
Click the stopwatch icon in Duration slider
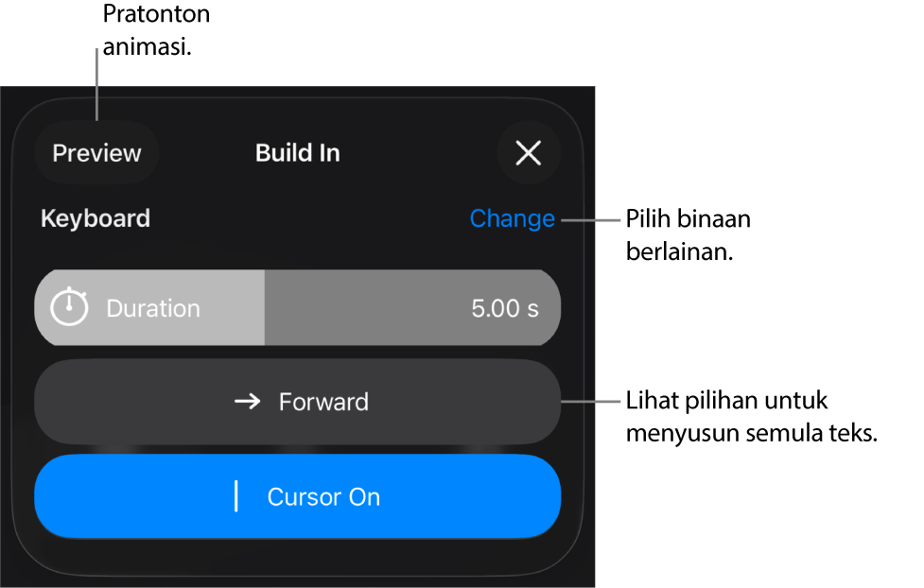[x=69, y=307]
